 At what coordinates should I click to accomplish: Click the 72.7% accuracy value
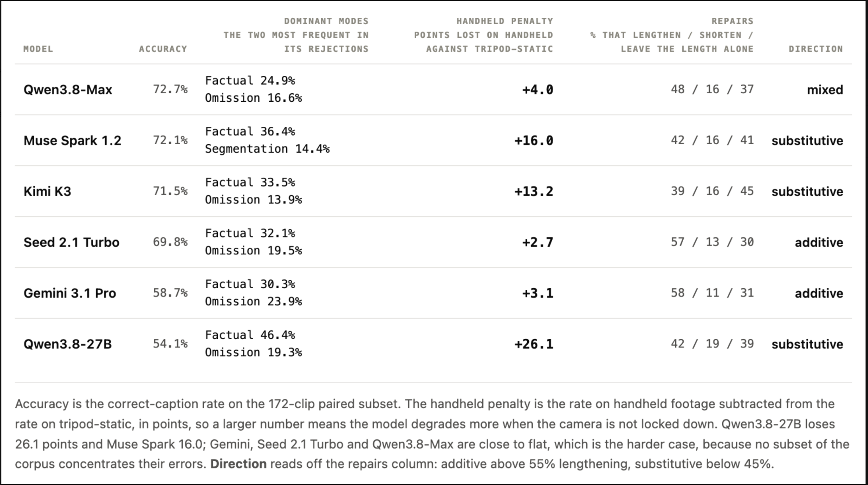(x=170, y=89)
